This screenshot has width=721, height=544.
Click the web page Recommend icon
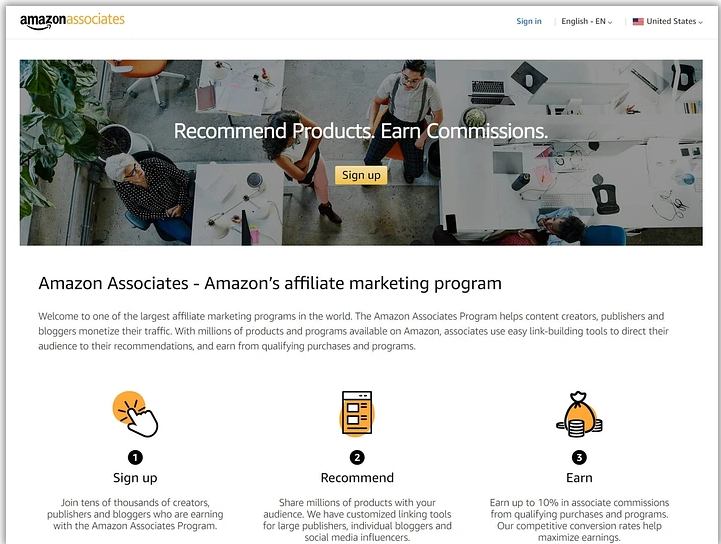pos(357,413)
